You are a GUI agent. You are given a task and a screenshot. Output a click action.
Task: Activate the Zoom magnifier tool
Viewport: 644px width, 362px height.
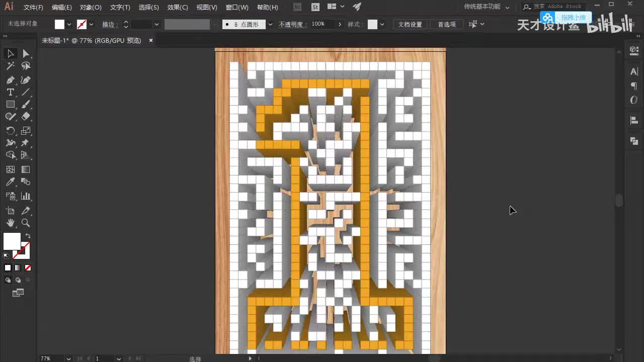pyautogui.click(x=26, y=223)
